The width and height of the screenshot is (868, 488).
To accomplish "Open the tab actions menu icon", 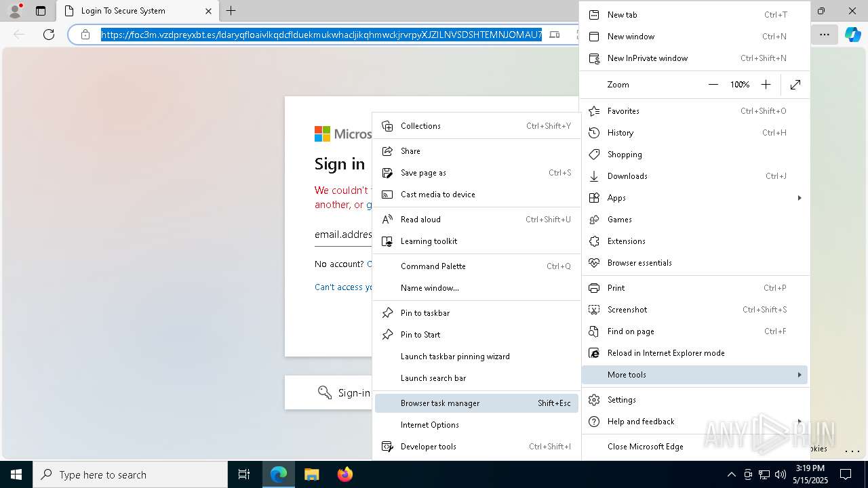I will click(41, 11).
